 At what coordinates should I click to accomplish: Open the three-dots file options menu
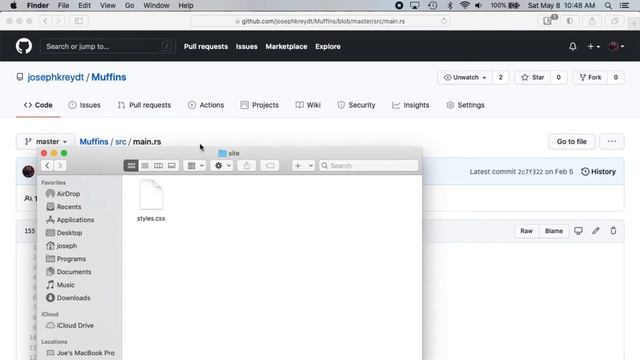tap(611, 141)
